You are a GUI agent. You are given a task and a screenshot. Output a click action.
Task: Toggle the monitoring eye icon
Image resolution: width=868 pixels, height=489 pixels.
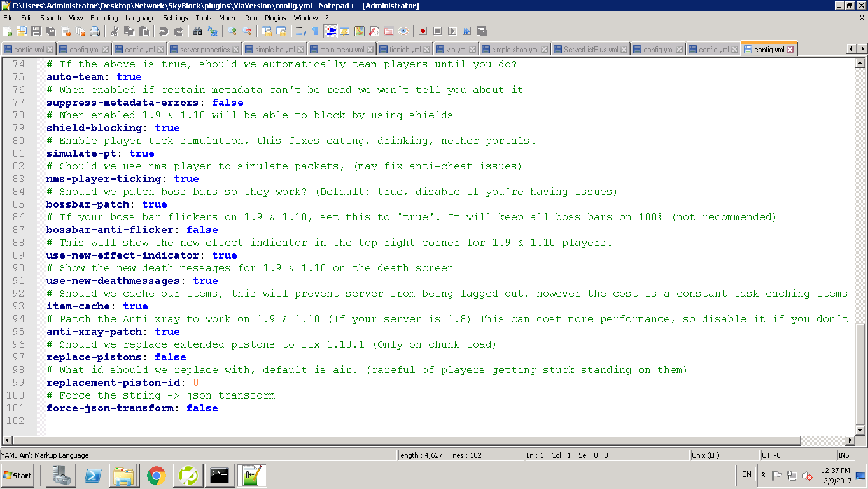coord(403,31)
